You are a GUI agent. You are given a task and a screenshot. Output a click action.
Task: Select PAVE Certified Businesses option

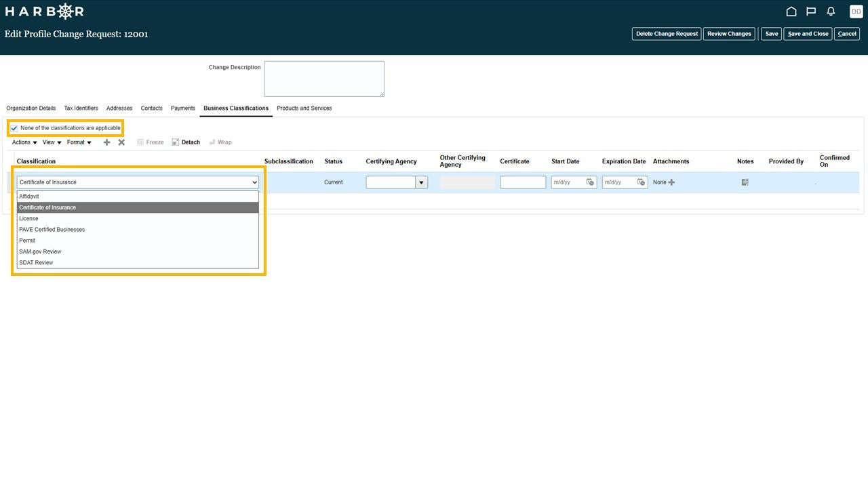click(138, 229)
